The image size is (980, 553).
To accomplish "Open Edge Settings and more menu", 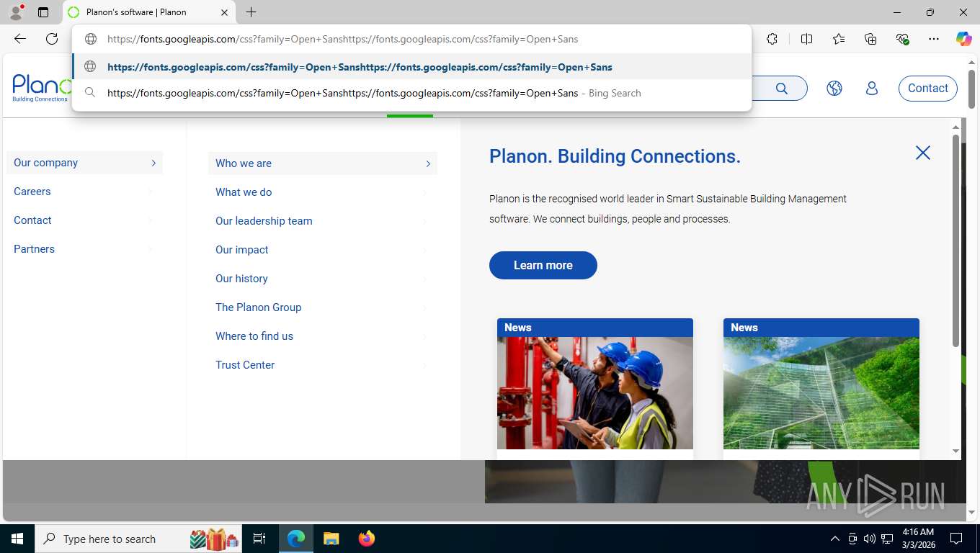I will (x=934, y=39).
